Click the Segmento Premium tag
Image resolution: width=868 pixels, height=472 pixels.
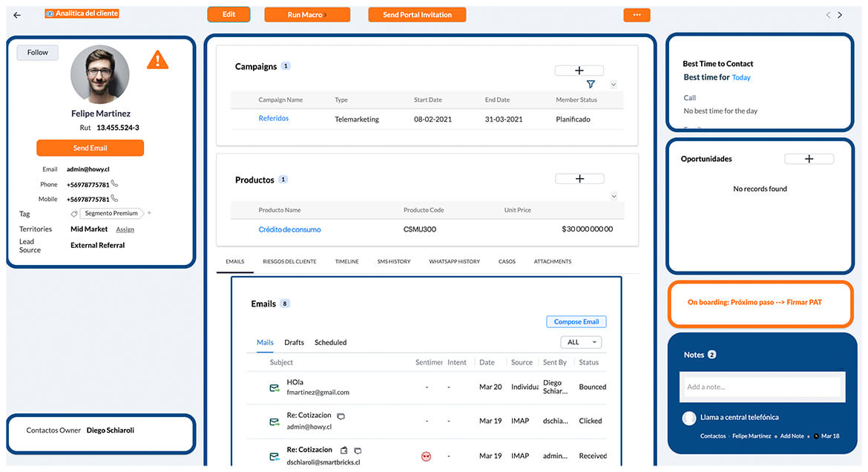pyautogui.click(x=111, y=213)
